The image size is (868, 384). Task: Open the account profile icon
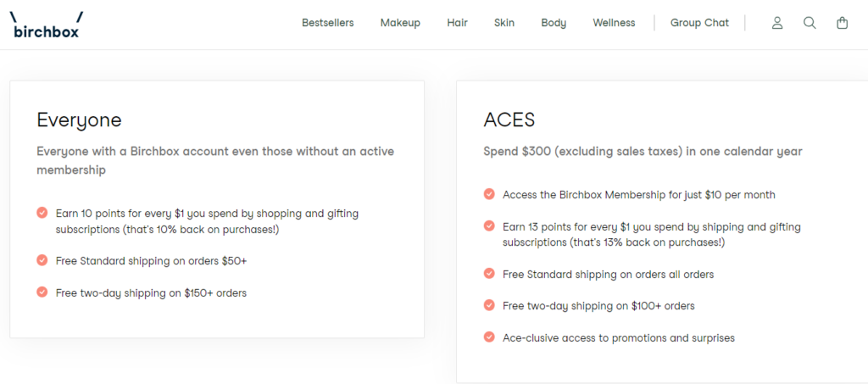(x=777, y=23)
